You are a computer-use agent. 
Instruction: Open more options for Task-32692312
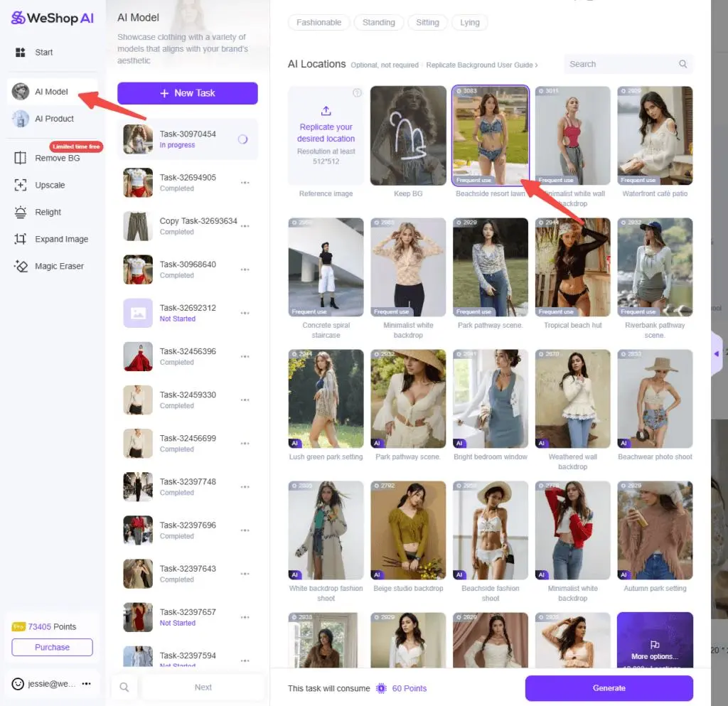(245, 314)
